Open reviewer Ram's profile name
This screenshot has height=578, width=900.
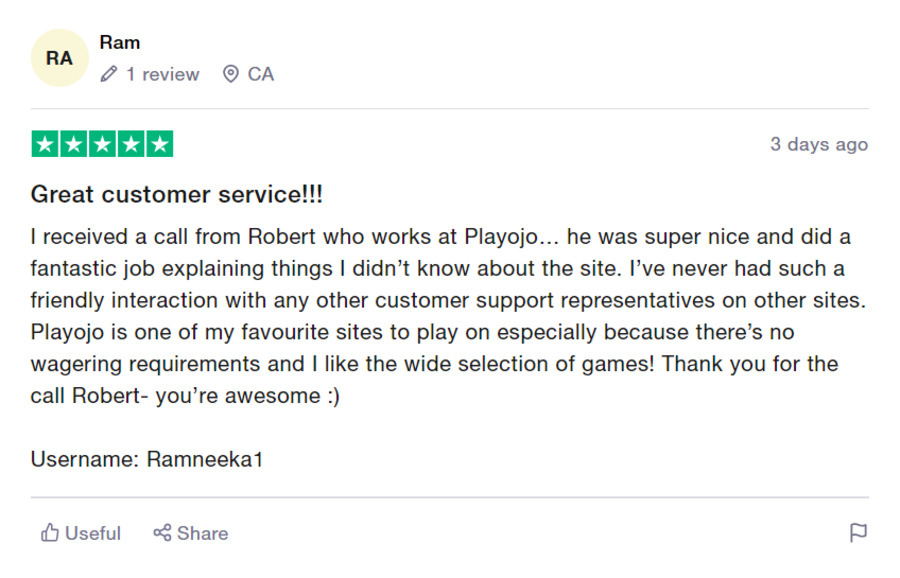point(120,42)
